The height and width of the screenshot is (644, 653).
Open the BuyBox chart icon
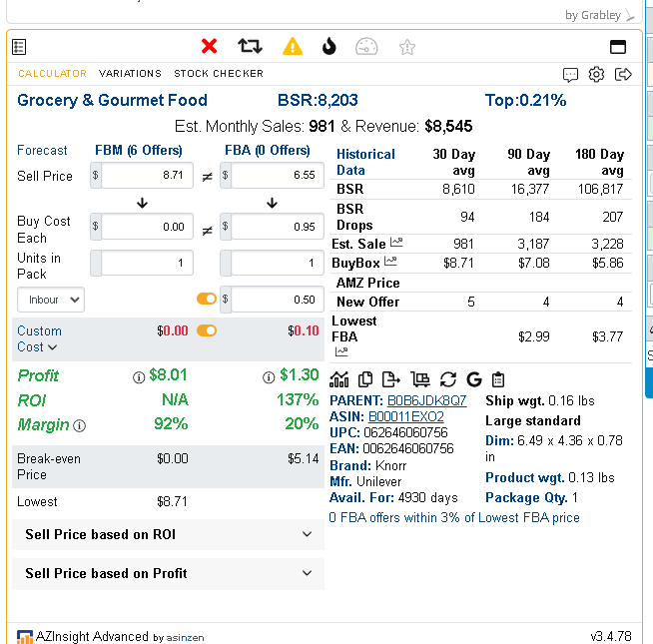[390, 262]
